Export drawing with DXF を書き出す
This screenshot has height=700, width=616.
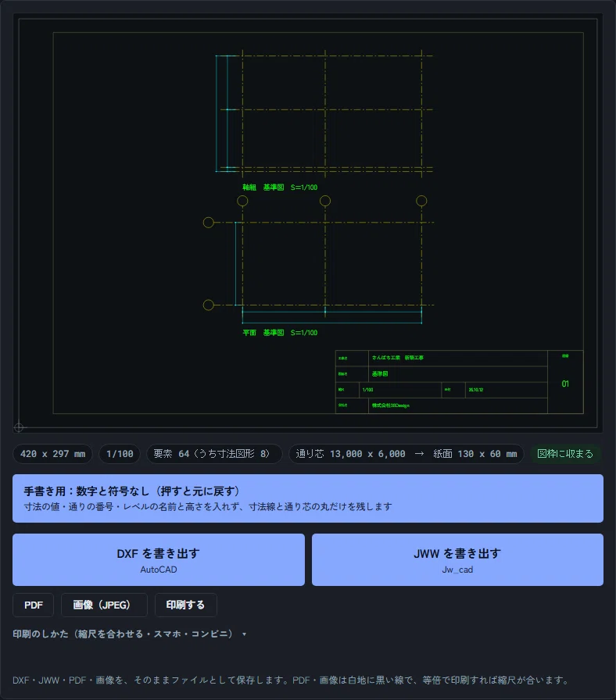159,560
